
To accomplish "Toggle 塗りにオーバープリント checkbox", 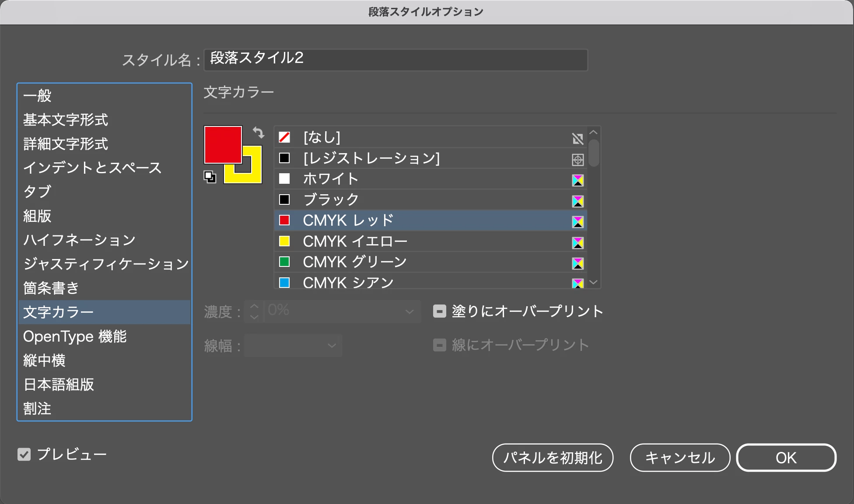I will [439, 311].
